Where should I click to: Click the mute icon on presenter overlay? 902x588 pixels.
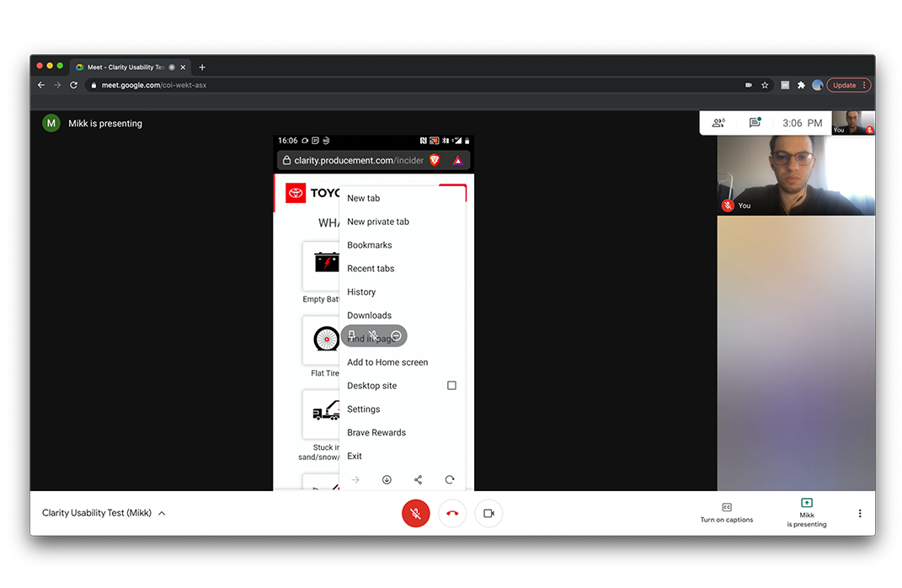pos(373,335)
